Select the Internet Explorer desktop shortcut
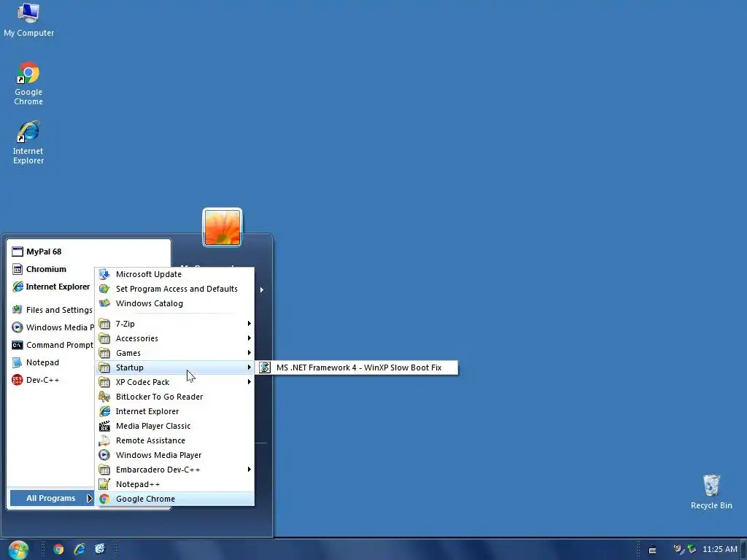This screenshot has width=747, height=560. [x=28, y=142]
